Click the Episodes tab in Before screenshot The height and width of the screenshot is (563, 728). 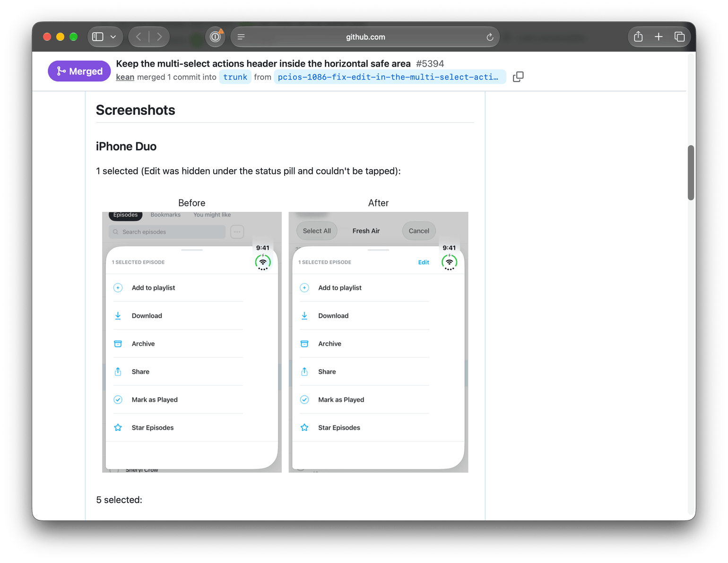(x=125, y=215)
